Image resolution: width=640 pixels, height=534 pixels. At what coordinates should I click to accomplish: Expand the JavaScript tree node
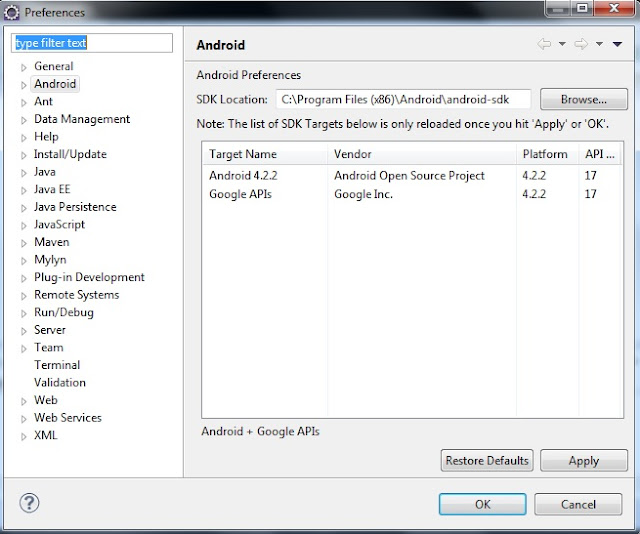click(24, 225)
